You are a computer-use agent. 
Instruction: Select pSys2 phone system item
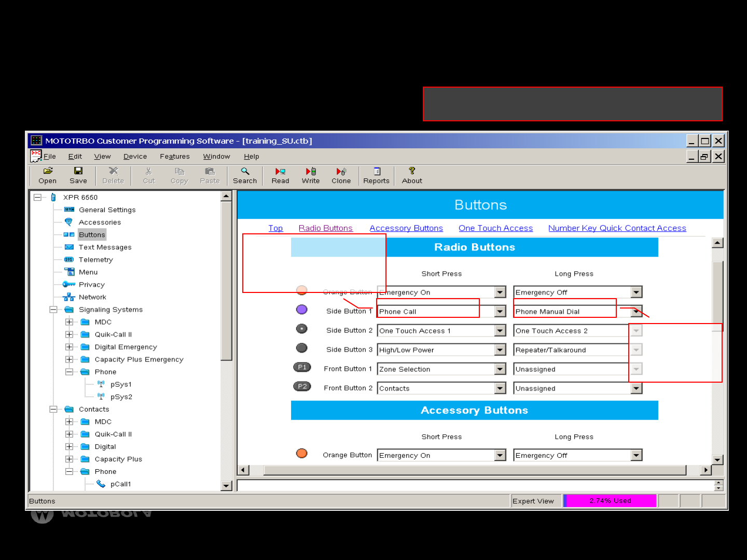pyautogui.click(x=121, y=397)
